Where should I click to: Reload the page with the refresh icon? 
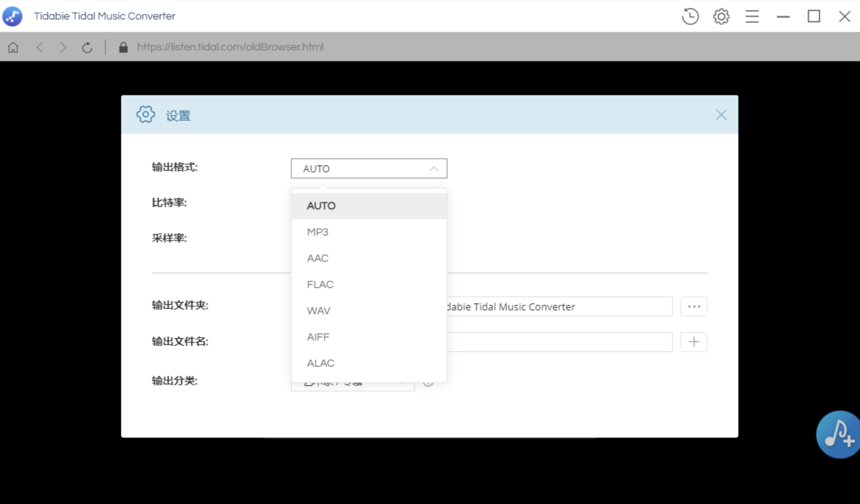[87, 47]
